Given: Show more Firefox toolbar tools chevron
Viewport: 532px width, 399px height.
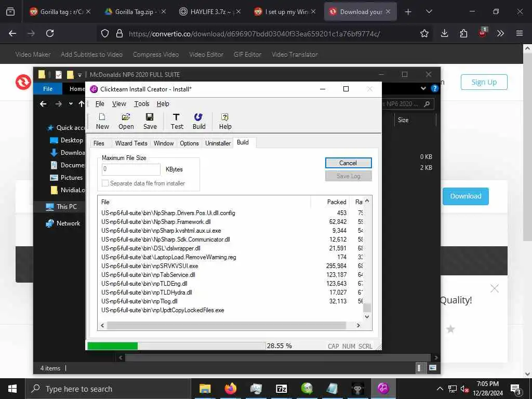Looking at the screenshot, I should click(500, 33).
